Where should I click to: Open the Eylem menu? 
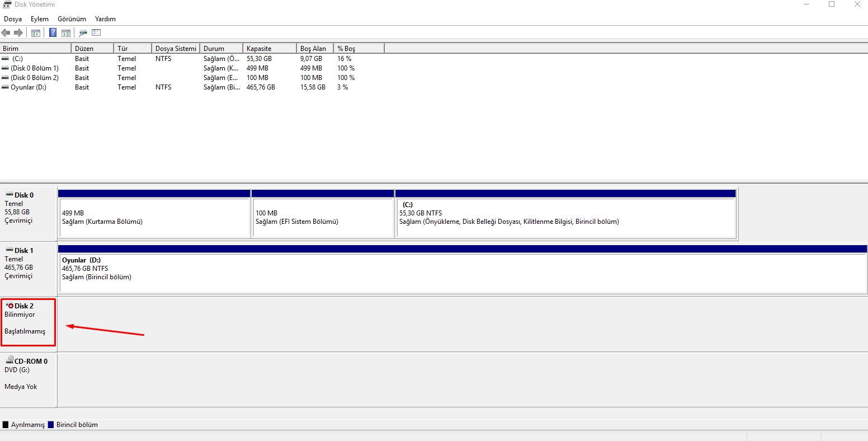[x=39, y=18]
